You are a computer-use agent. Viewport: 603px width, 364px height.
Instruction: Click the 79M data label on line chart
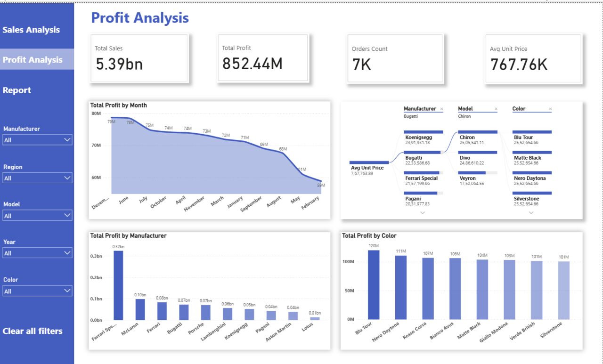(111, 122)
